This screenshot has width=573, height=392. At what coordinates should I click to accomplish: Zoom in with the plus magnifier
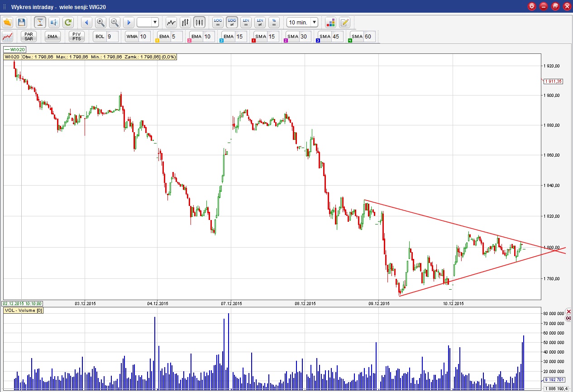[x=100, y=22]
